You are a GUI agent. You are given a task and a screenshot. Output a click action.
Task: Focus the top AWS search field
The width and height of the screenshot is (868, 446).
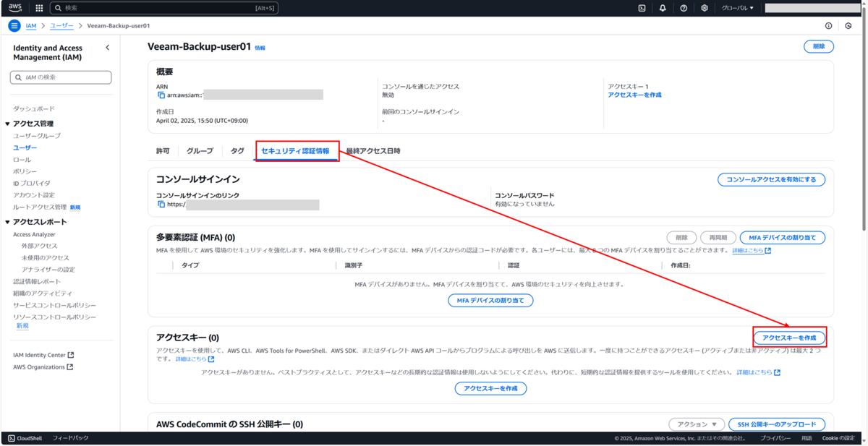coord(163,8)
